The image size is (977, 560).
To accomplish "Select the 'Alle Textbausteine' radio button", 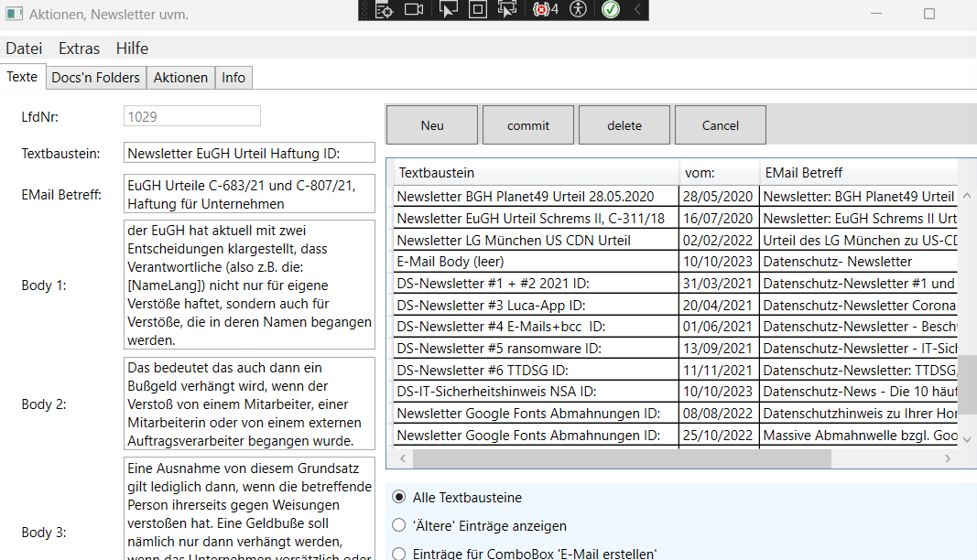I will tap(398, 497).
